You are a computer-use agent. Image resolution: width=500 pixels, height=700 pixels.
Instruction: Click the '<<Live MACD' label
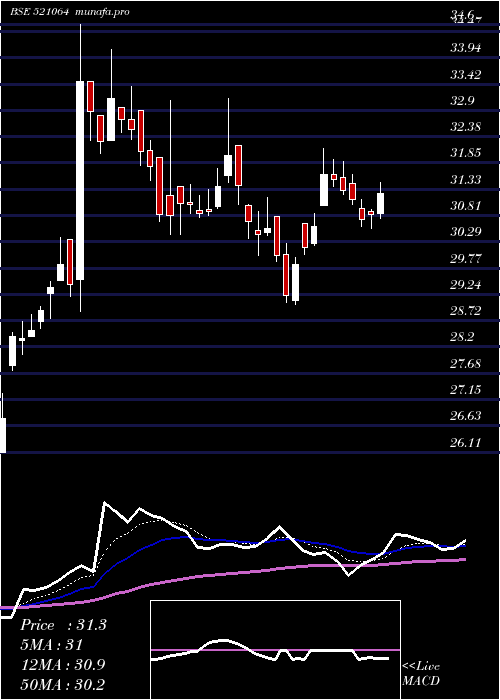click(x=421, y=673)
